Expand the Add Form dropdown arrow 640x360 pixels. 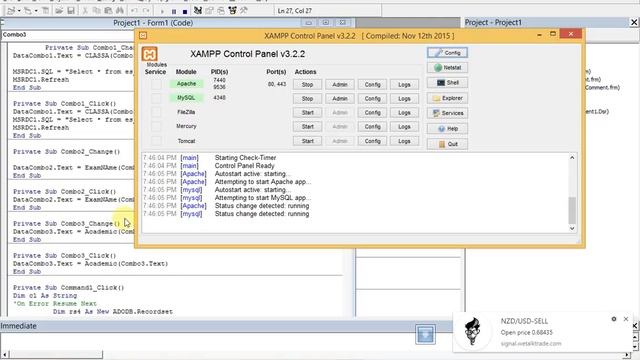click(36, 11)
